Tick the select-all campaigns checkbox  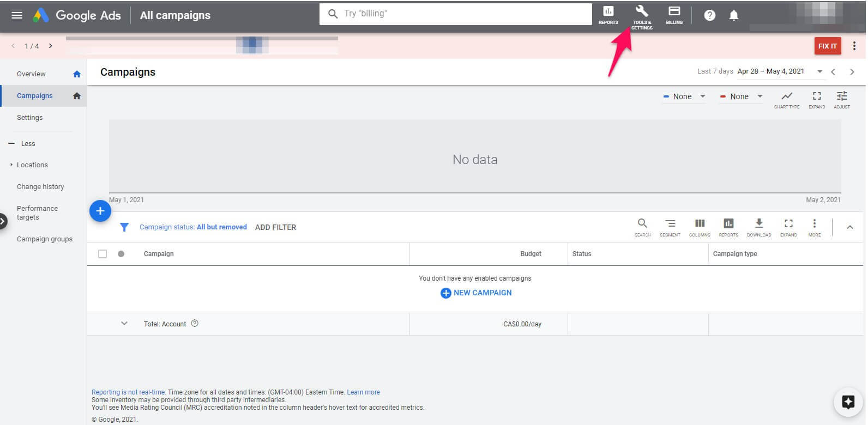tap(103, 254)
